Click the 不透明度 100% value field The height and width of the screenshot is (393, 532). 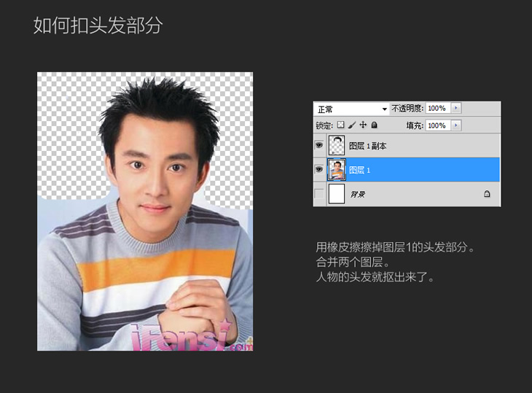[437, 108]
